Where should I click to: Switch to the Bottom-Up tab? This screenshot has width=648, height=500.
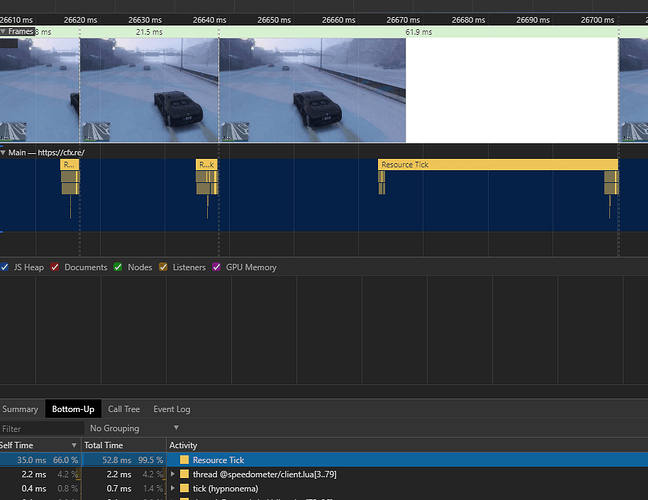(x=73, y=409)
